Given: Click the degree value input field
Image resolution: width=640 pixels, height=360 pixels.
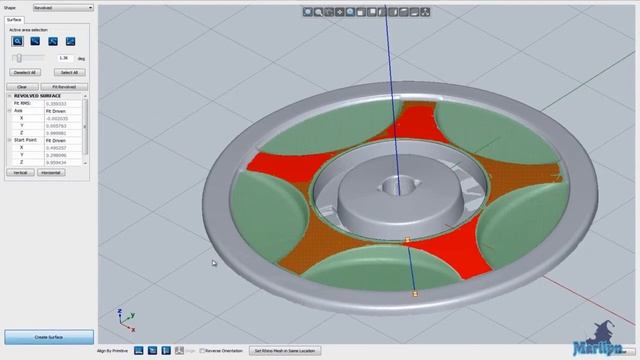Looking at the screenshot, I should click(x=65, y=58).
